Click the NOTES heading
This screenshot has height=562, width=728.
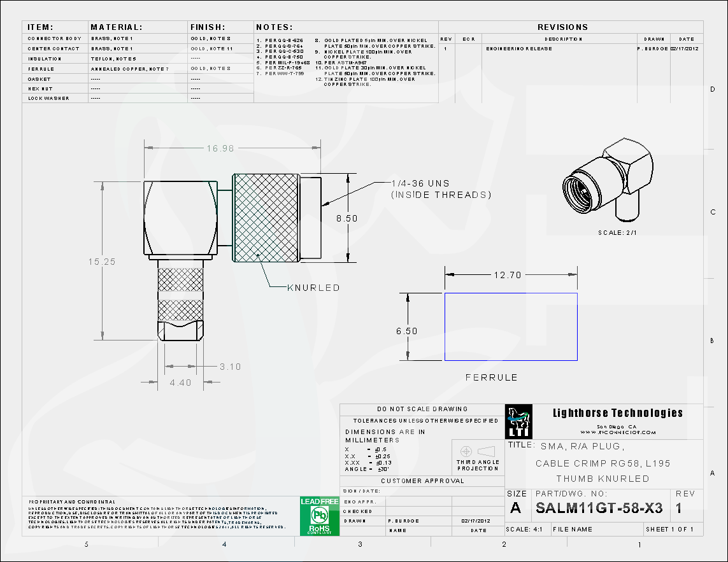click(274, 27)
